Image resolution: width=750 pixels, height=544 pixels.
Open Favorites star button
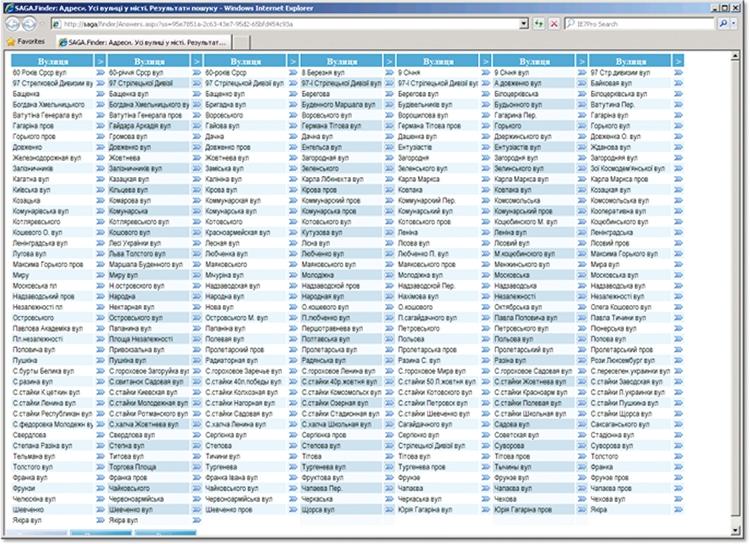pyautogui.click(x=26, y=42)
